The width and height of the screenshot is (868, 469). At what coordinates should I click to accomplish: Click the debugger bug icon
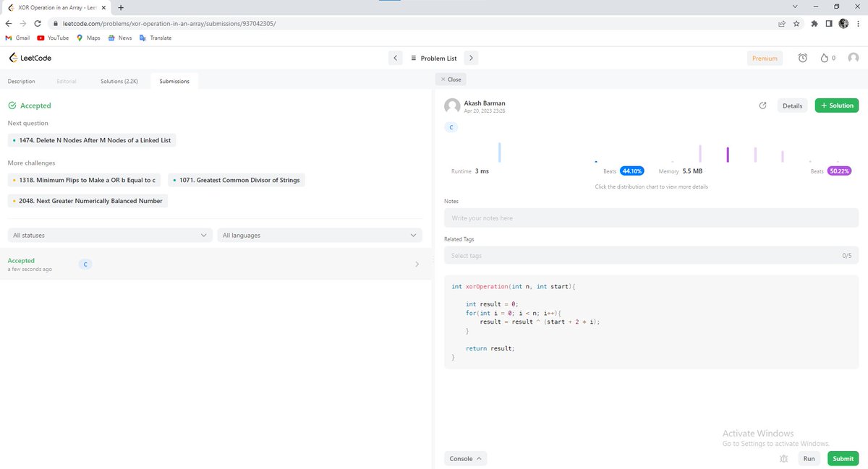[783, 458]
